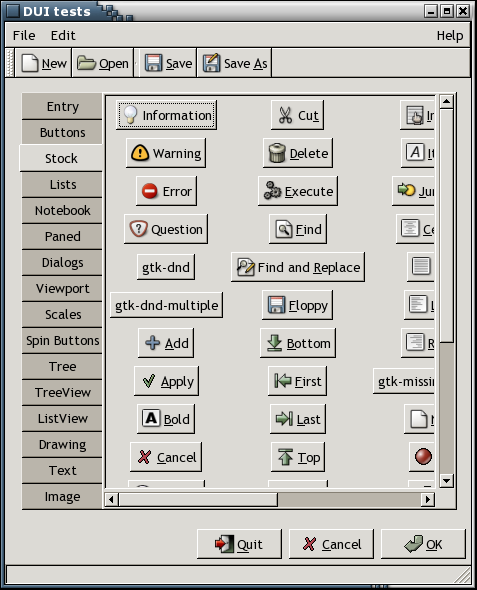
Task: Click the Execute gears button
Action: [298, 191]
